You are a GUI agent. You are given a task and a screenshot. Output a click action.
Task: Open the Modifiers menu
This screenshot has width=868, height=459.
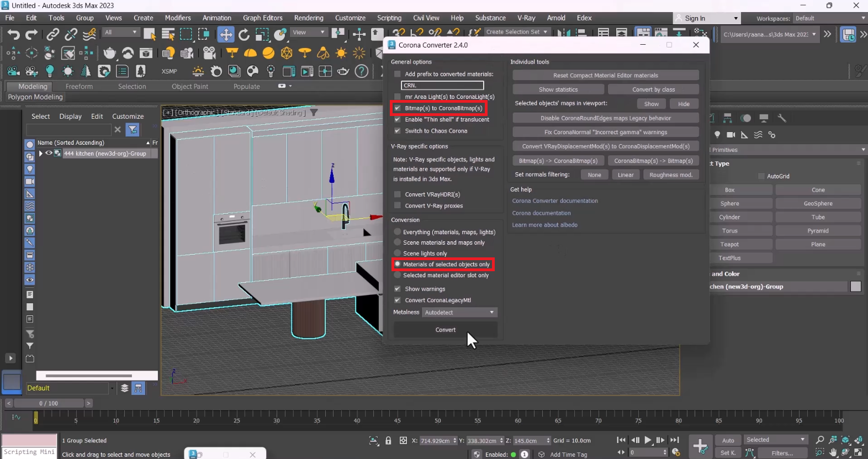pyautogui.click(x=178, y=18)
